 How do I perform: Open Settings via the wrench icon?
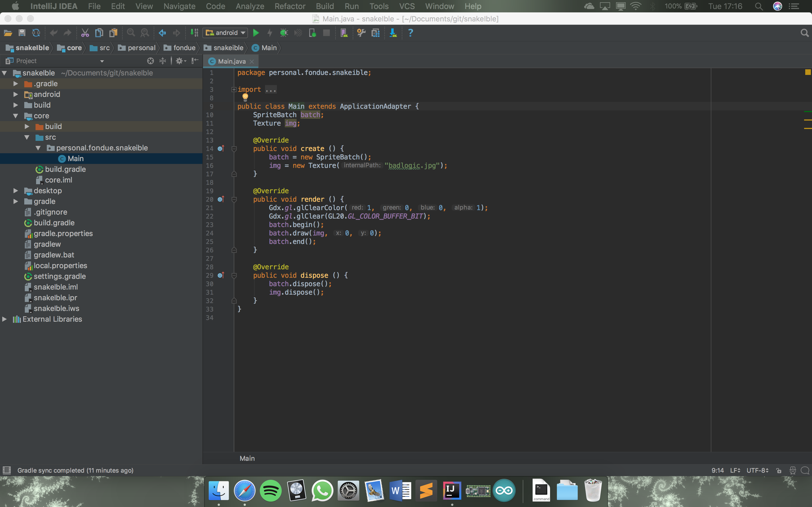pos(361,32)
